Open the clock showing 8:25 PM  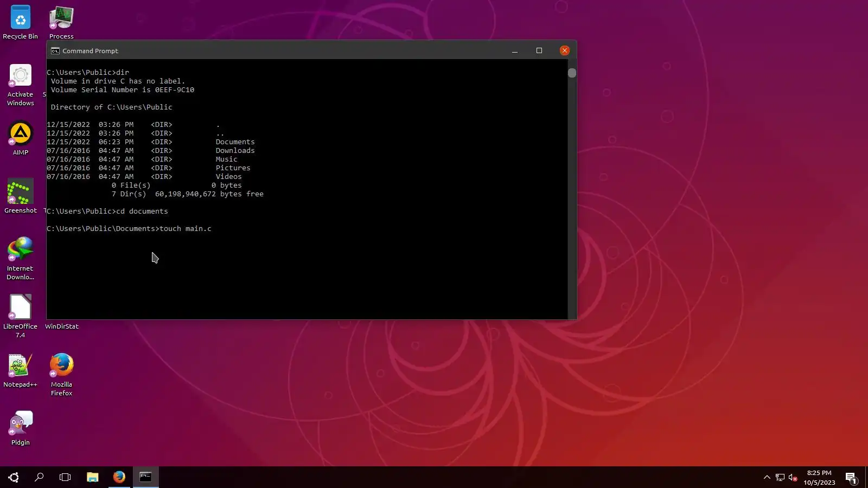point(819,477)
